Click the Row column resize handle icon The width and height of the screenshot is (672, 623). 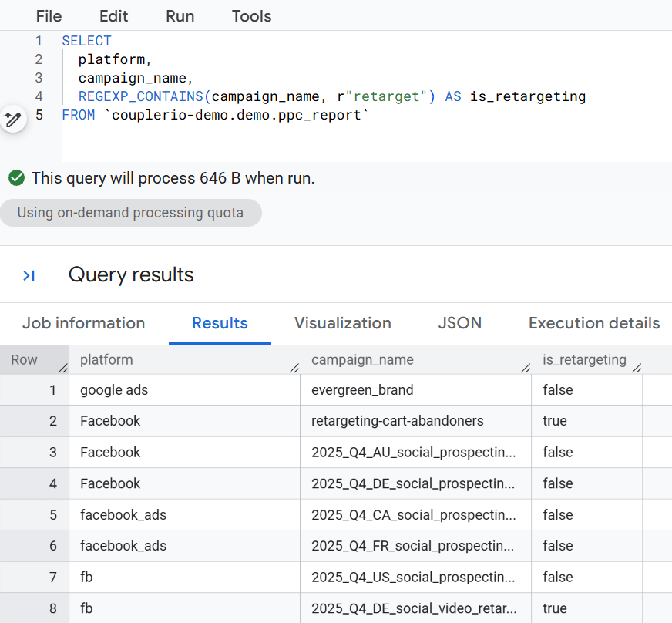pyautogui.click(x=63, y=368)
